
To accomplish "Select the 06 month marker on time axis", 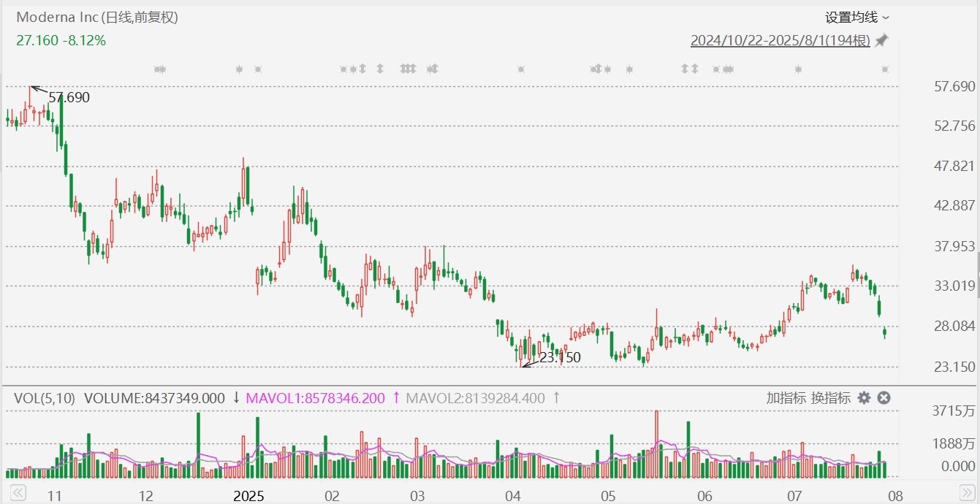I will pyautogui.click(x=703, y=496).
